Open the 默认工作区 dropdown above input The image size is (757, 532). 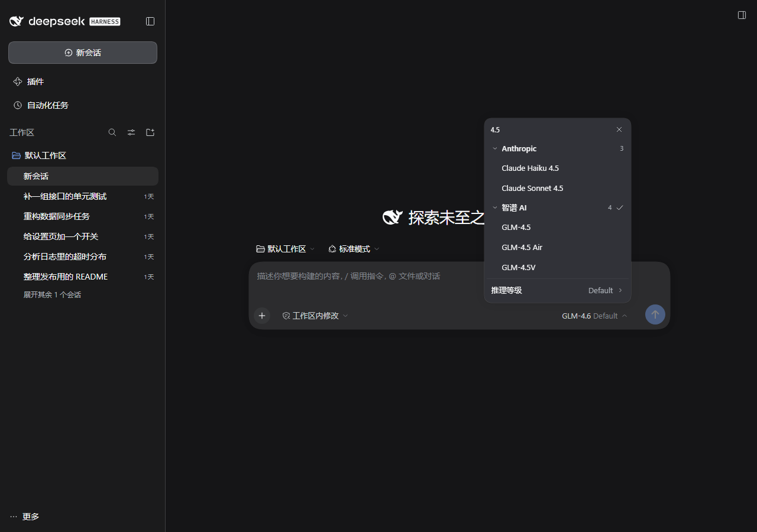[x=286, y=249]
